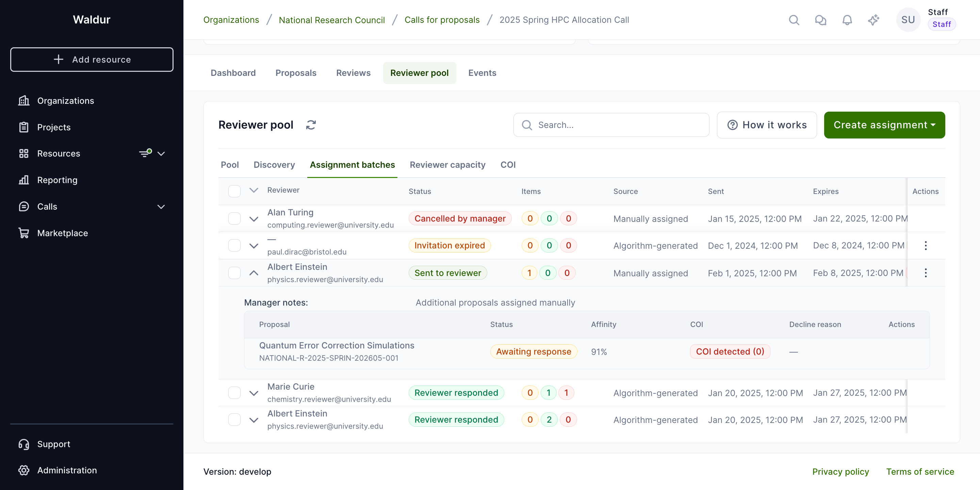
Task: Click the 91% affinity value
Action: point(599,352)
